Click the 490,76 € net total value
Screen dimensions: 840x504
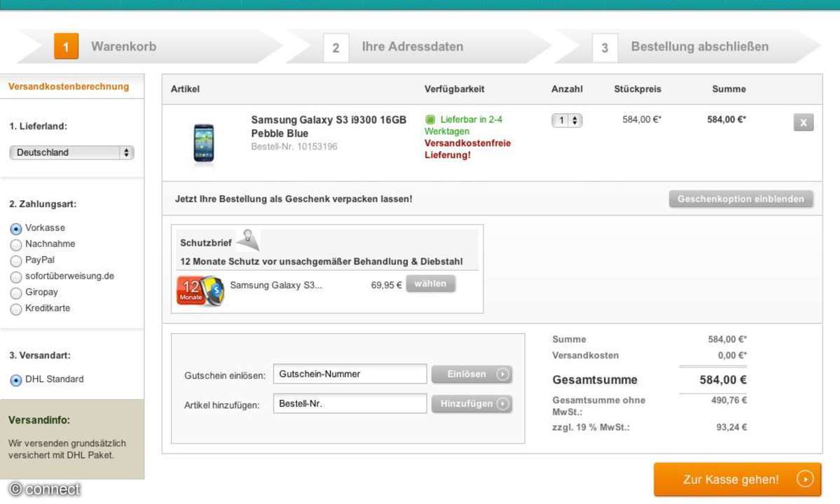[x=729, y=400]
